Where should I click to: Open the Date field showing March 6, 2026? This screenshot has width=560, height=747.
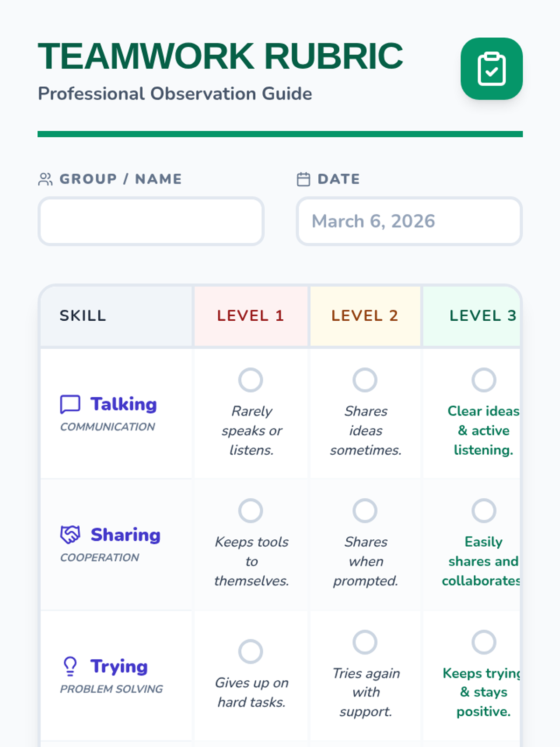tap(409, 221)
